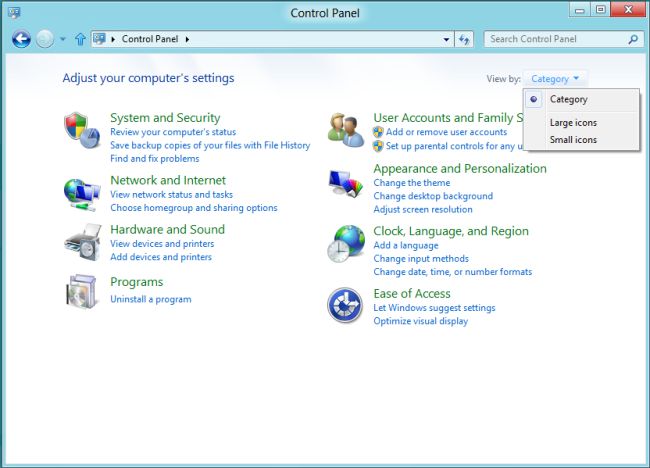Open Uninstall a program
Screen dimensions: 650x468
tap(150, 299)
